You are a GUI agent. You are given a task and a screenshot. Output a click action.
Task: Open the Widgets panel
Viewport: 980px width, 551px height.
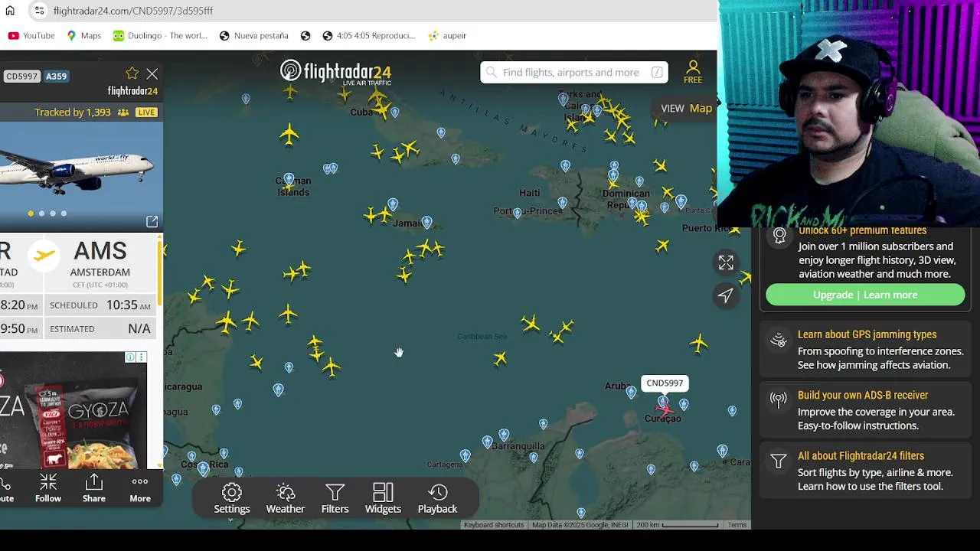[383, 499]
